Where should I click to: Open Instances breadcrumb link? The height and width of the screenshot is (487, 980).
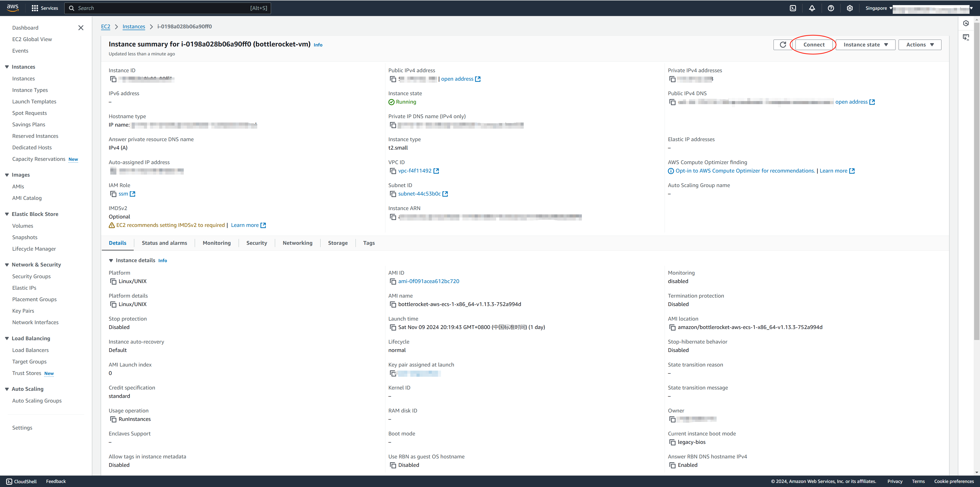[x=133, y=27]
